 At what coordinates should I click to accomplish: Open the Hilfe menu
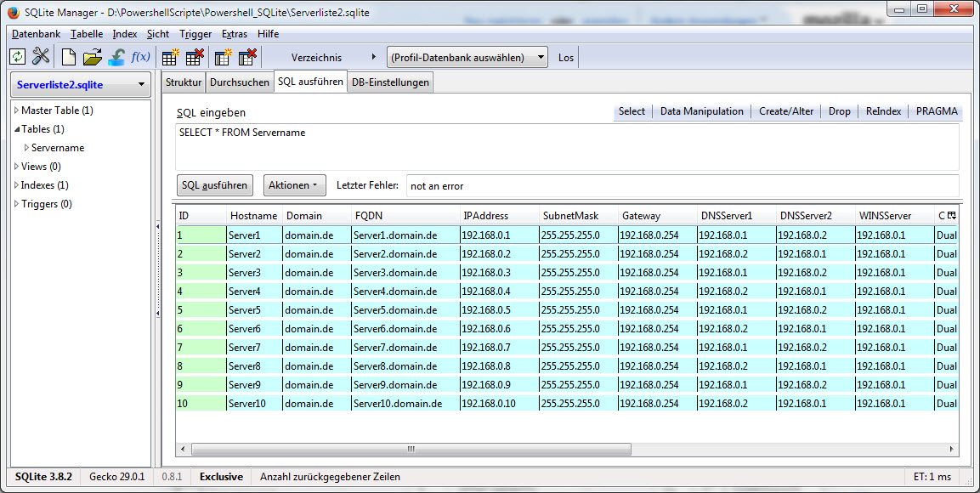tap(268, 34)
